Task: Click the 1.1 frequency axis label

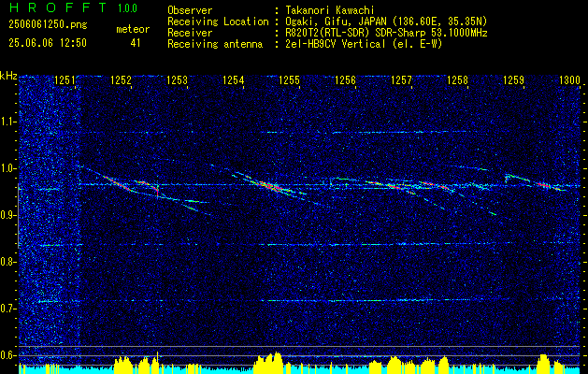Action: pyautogui.click(x=8, y=122)
